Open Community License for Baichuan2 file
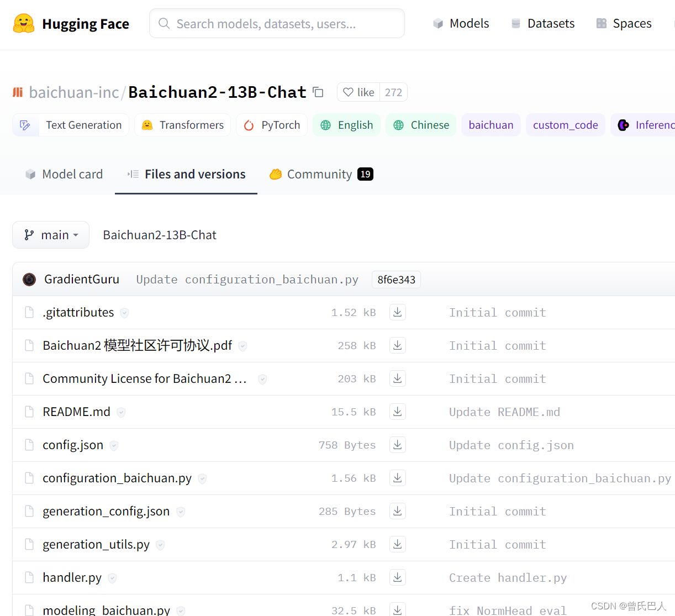 point(145,378)
